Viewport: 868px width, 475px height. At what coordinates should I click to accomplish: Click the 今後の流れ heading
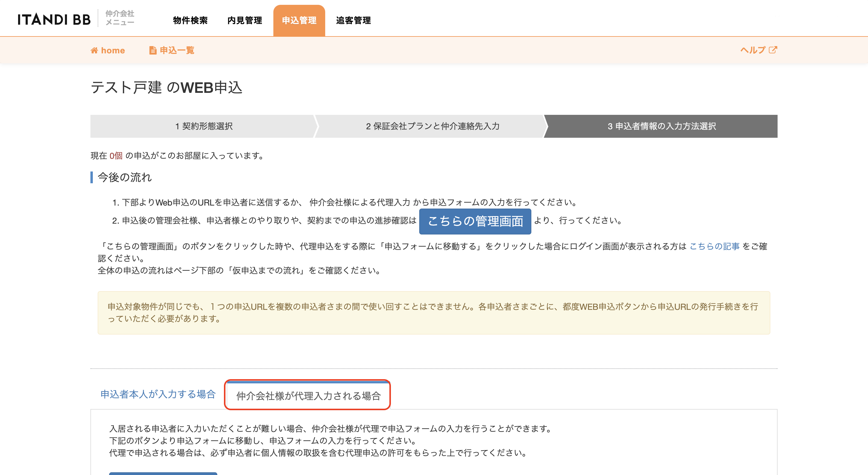pos(124,177)
